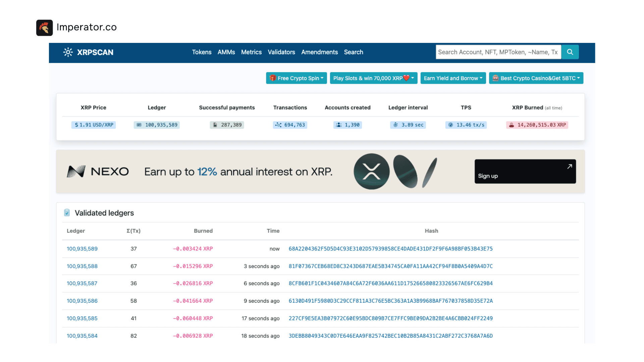644x362 pixels.
Task: Click the XRPSCAN sun logo icon
Action: pos(68,52)
